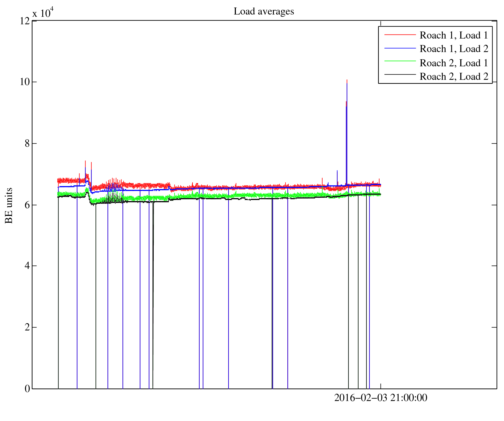Click the black Roach 2, Load 2 legend line
Screen dimensions: 504x421
pos(400,74)
